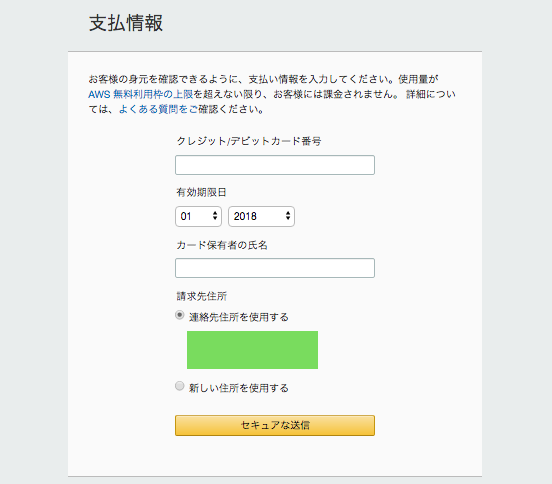Click the intro paragraph about payment information

point(272,94)
